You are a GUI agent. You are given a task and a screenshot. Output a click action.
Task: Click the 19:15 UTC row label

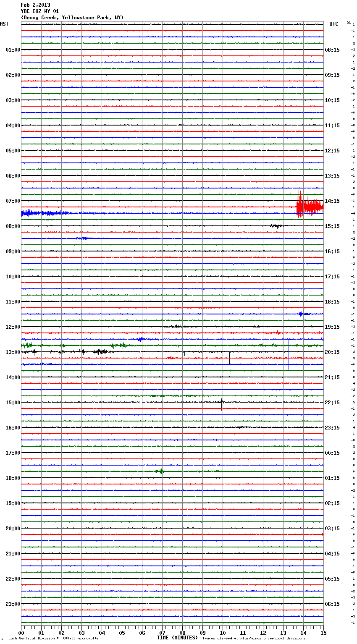point(332,327)
